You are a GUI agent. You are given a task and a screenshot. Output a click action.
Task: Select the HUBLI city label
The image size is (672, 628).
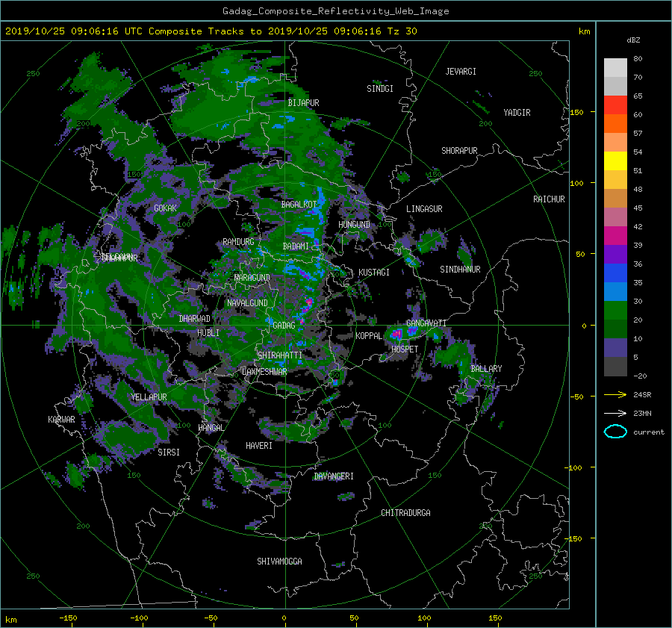click(x=208, y=333)
